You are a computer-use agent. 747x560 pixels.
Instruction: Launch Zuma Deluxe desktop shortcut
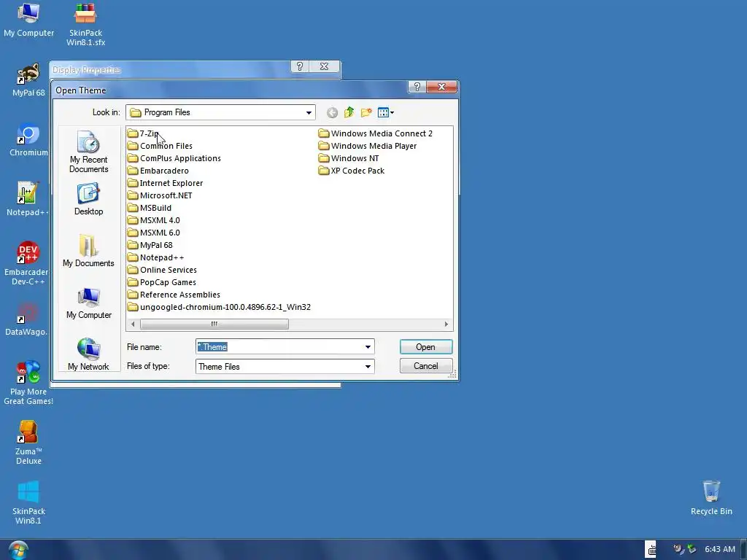(x=28, y=443)
